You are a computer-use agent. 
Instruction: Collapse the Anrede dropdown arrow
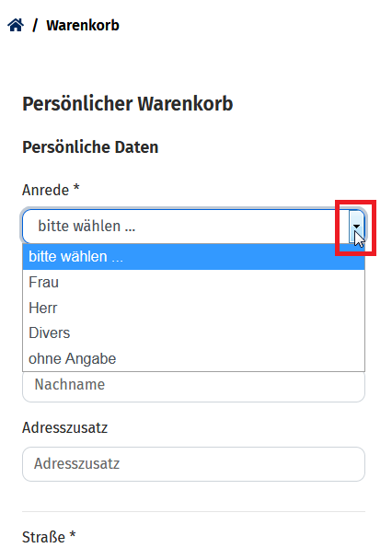pyautogui.click(x=356, y=227)
